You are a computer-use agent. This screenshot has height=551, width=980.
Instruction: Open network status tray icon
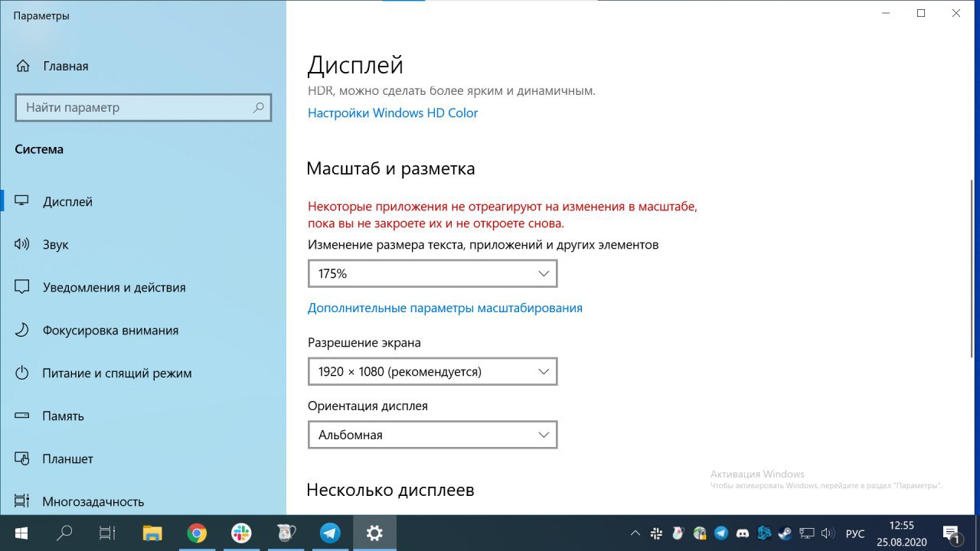pos(807,533)
